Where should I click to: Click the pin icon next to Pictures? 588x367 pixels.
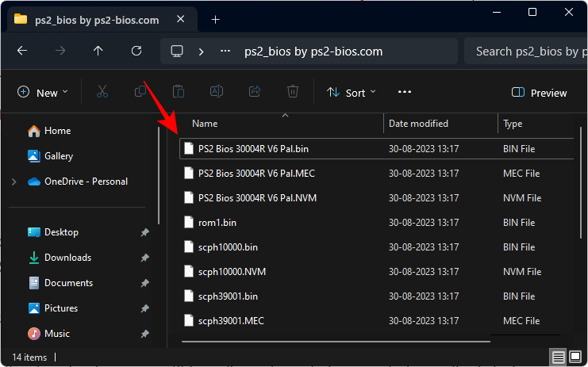[144, 308]
